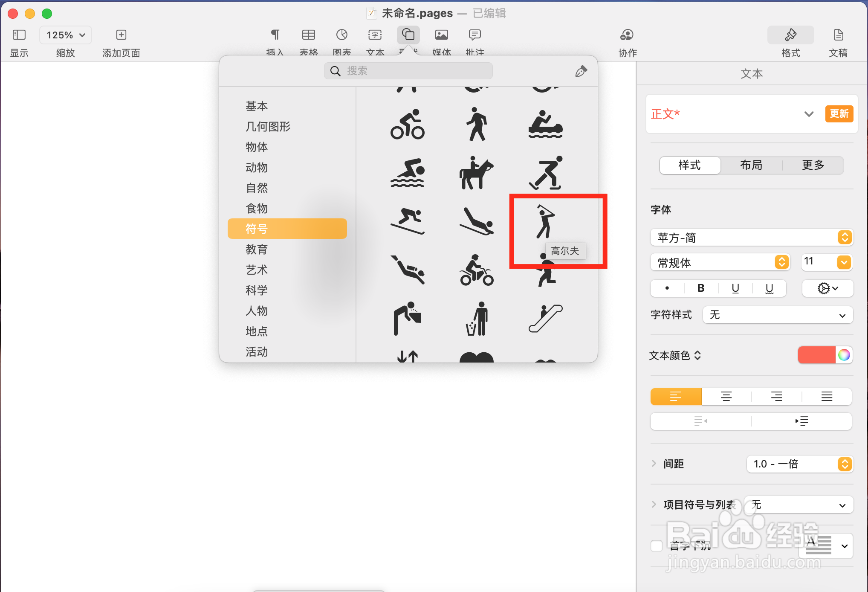The height and width of the screenshot is (592, 868).
Task: Open the Collaborate toolbar icon
Action: [627, 35]
